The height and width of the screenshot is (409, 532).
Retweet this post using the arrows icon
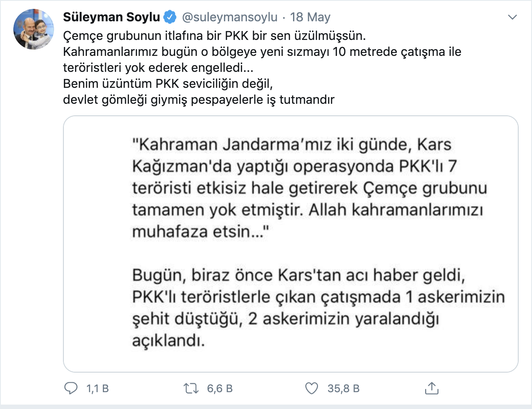click(192, 389)
